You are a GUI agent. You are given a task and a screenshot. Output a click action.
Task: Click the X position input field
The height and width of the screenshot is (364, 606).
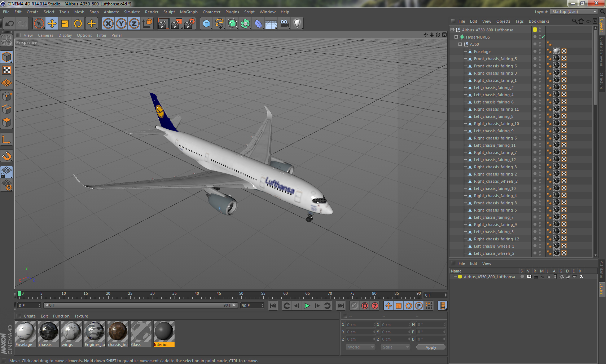[361, 325]
